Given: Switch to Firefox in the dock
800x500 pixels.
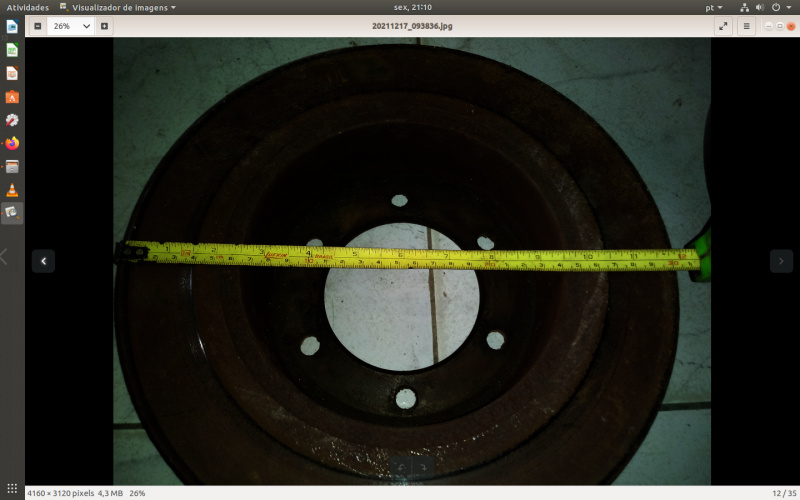Looking at the screenshot, I should click(x=12, y=143).
